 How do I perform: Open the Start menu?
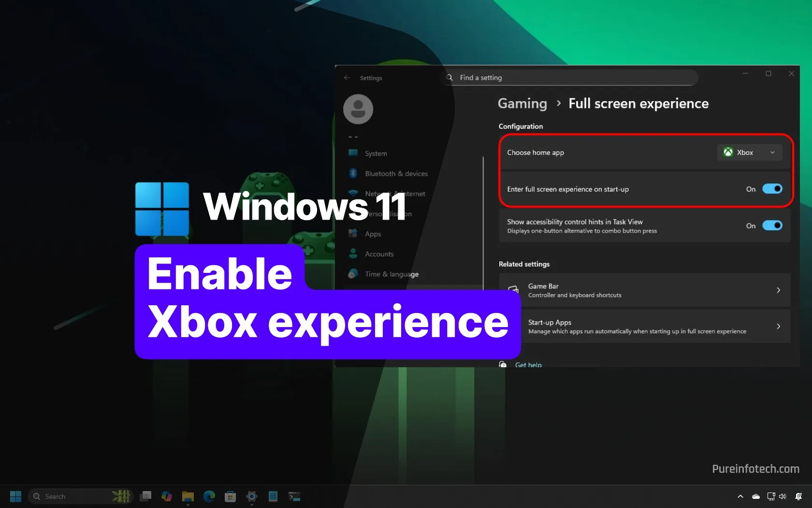(15, 496)
